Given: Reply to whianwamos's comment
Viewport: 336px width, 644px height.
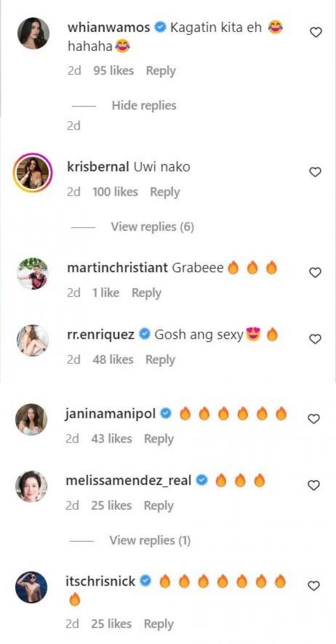Looking at the screenshot, I should coord(160,71).
